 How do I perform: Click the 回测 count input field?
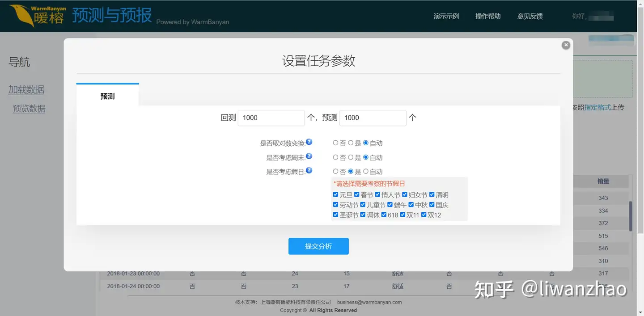click(x=271, y=118)
